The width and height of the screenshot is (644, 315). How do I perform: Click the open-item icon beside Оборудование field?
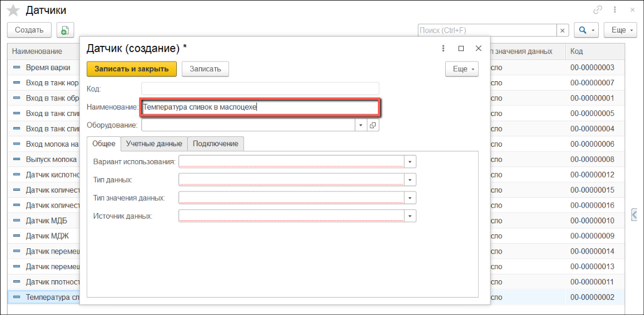click(373, 125)
